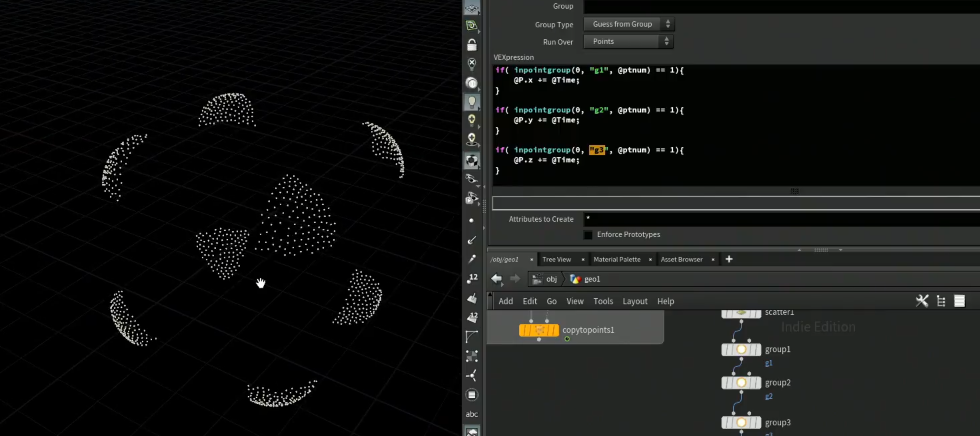Click the copytopoints1 node
980x436 pixels.
[539, 329]
